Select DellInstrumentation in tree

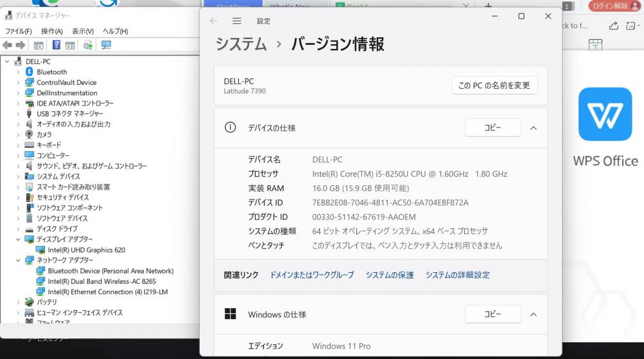pos(67,93)
